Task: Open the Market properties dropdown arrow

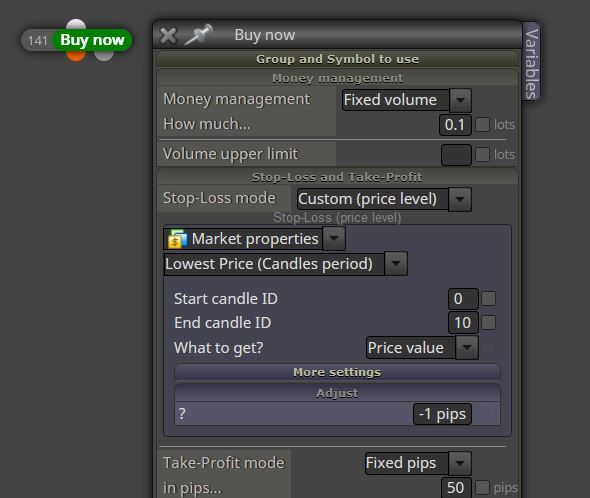Action: click(x=334, y=239)
